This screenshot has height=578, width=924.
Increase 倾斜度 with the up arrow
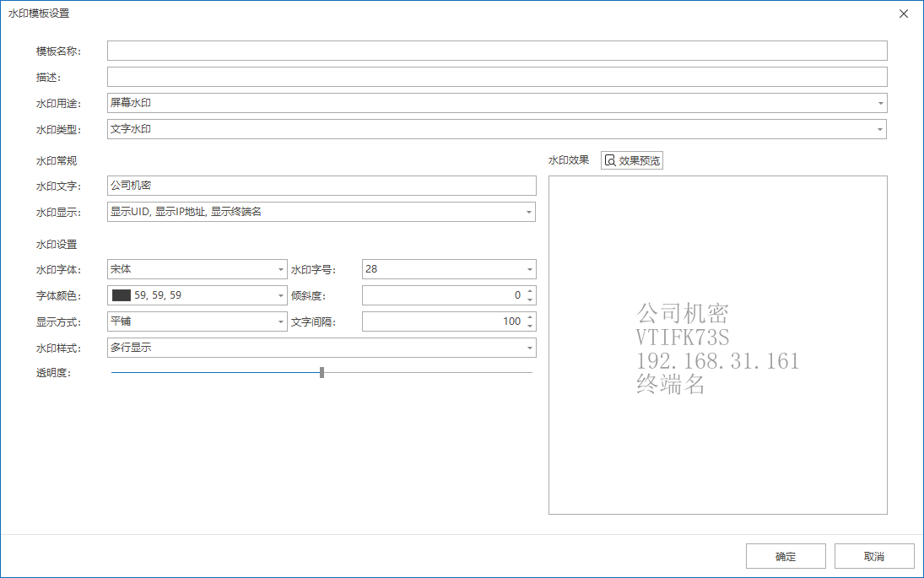coord(529,292)
